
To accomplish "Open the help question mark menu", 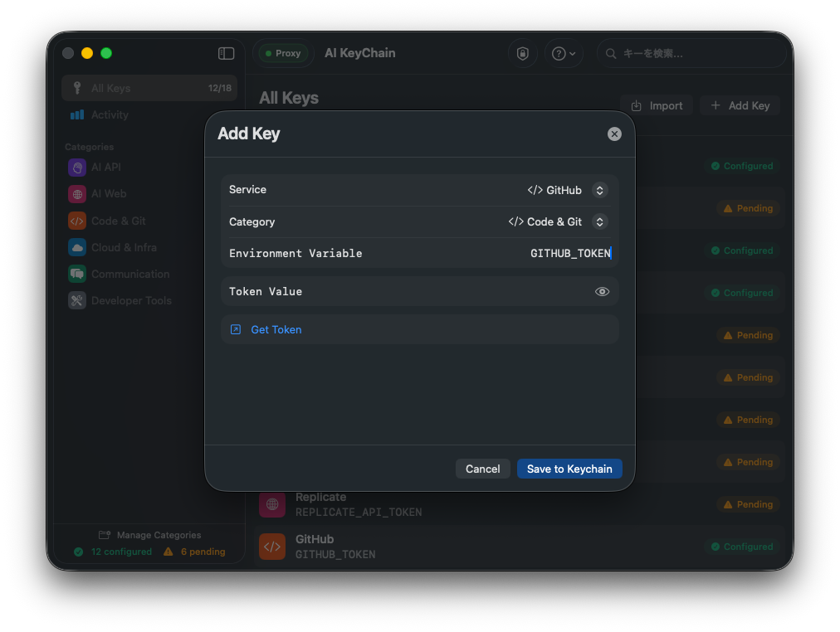I will 564,54.
